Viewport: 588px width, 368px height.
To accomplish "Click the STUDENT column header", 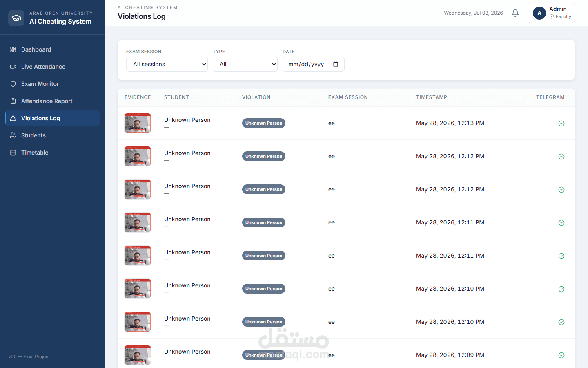I will (176, 97).
